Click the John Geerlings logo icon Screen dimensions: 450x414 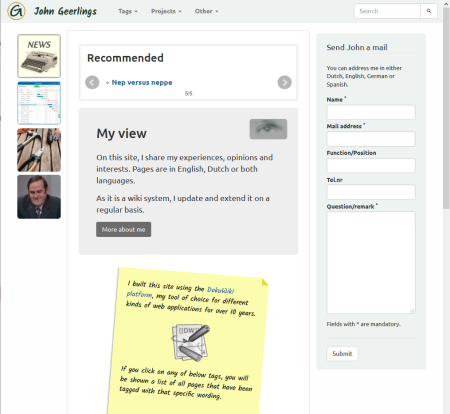16,11
